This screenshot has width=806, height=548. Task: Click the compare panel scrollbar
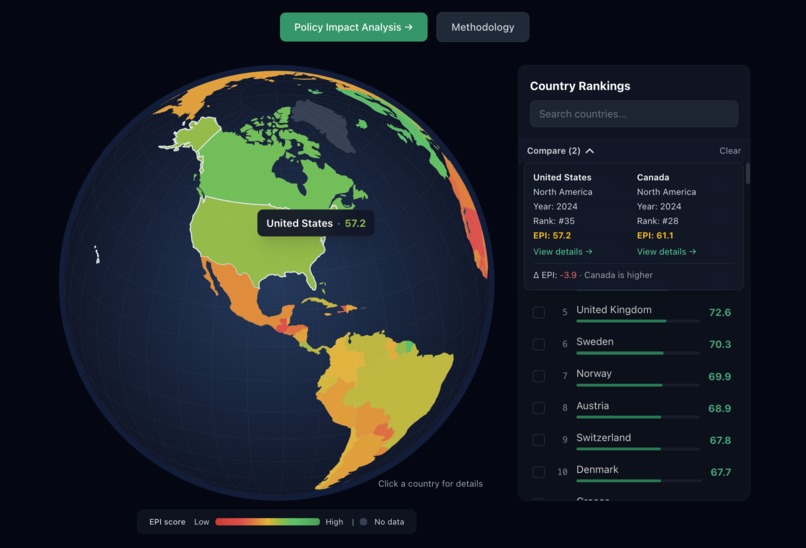(x=747, y=173)
